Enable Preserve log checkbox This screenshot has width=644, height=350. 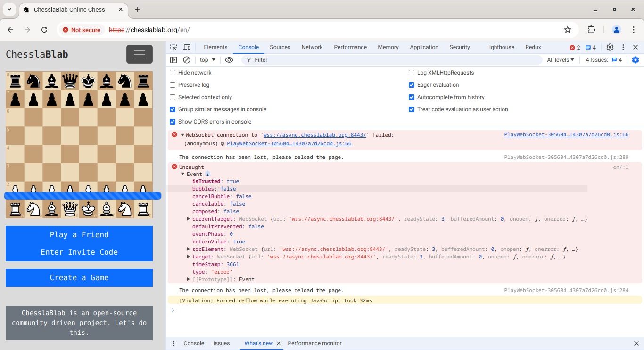(173, 85)
